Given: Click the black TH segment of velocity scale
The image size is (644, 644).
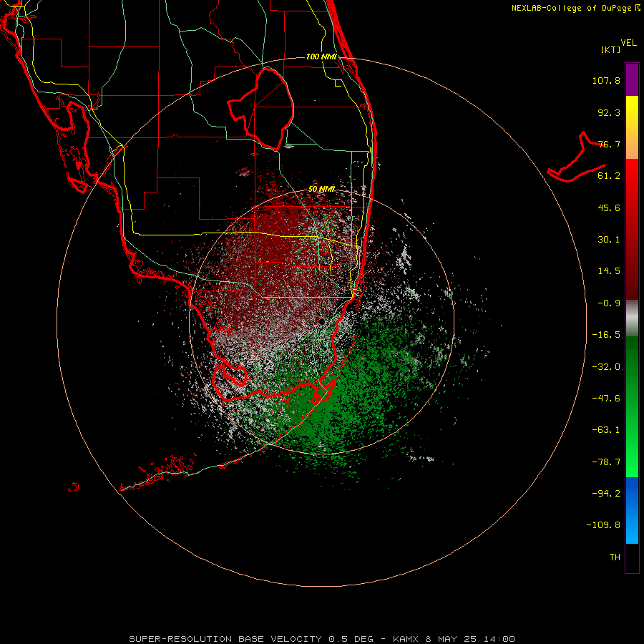Looking at the screenshot, I should point(632,558).
